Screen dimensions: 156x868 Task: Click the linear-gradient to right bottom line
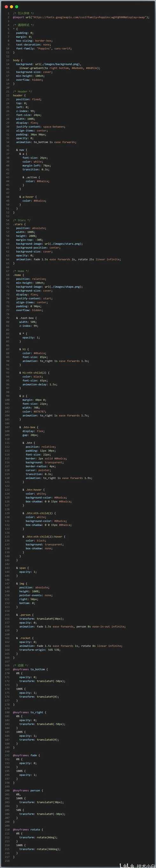coord(60,68)
